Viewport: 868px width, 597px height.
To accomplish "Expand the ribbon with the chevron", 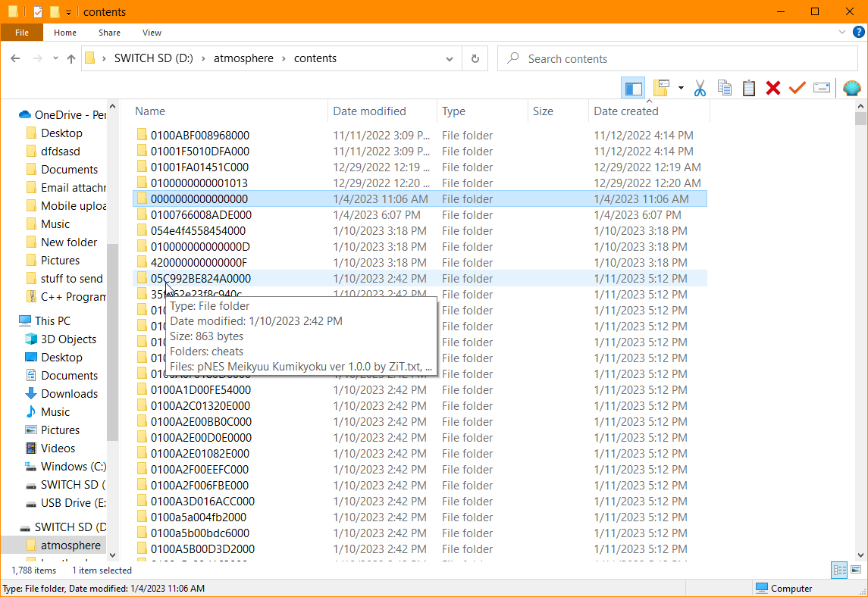I will tap(842, 32).
